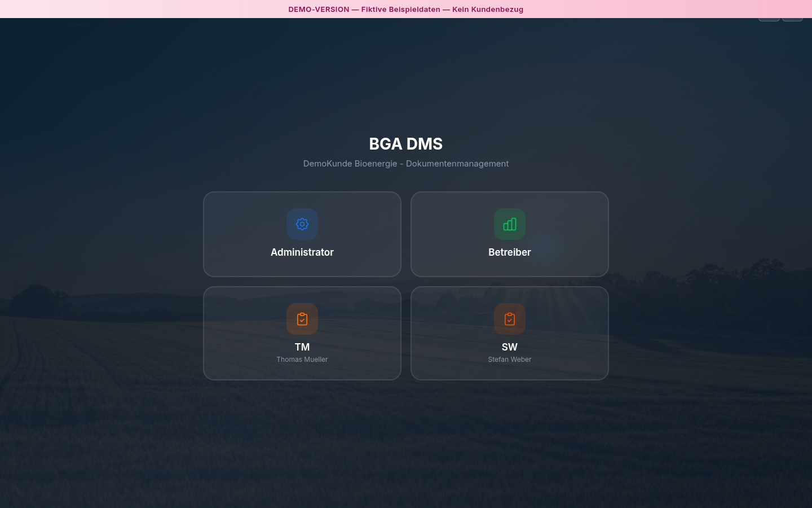Open the Administrator profile card
The width and height of the screenshot is (812, 508).
click(x=302, y=234)
